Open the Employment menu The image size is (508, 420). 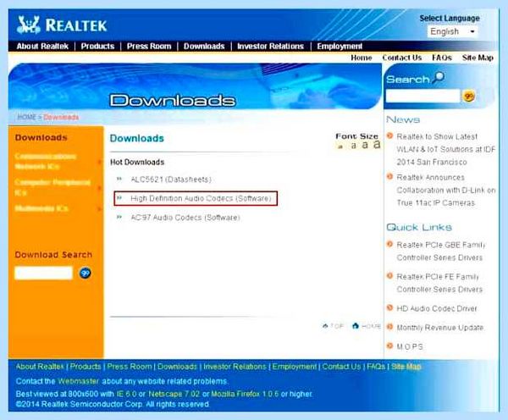point(340,47)
